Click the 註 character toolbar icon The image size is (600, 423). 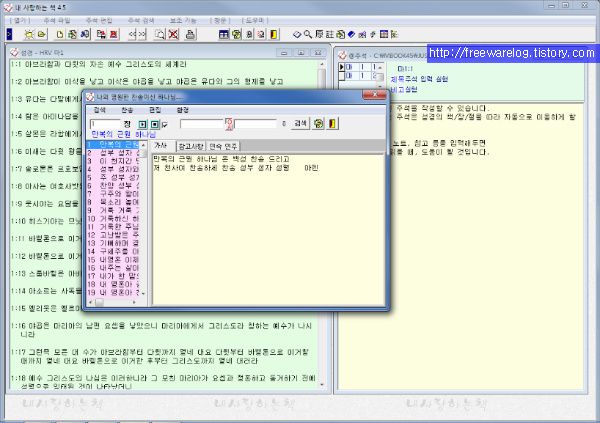[x=330, y=34]
